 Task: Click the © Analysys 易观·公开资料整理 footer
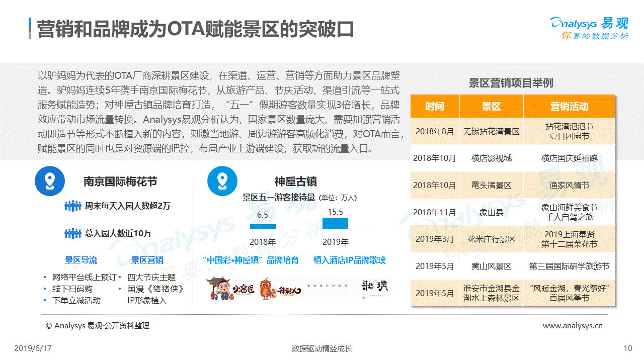[98, 326]
